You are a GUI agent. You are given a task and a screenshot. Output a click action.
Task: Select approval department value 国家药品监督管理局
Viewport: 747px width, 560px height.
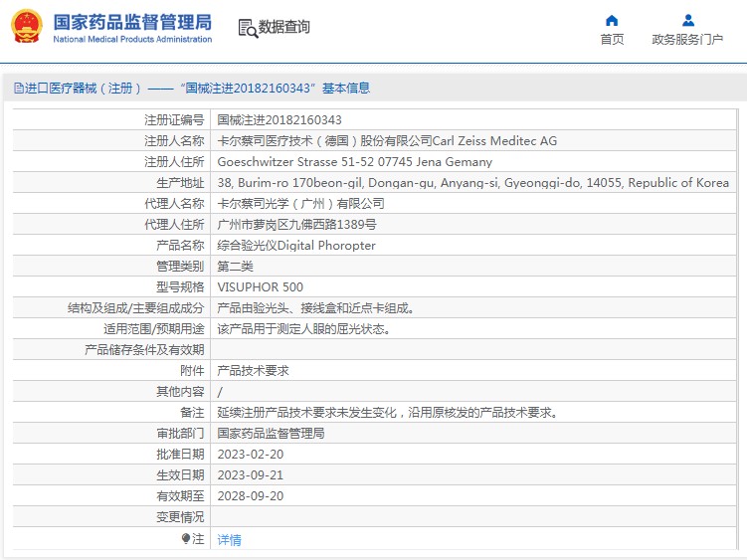pos(271,434)
